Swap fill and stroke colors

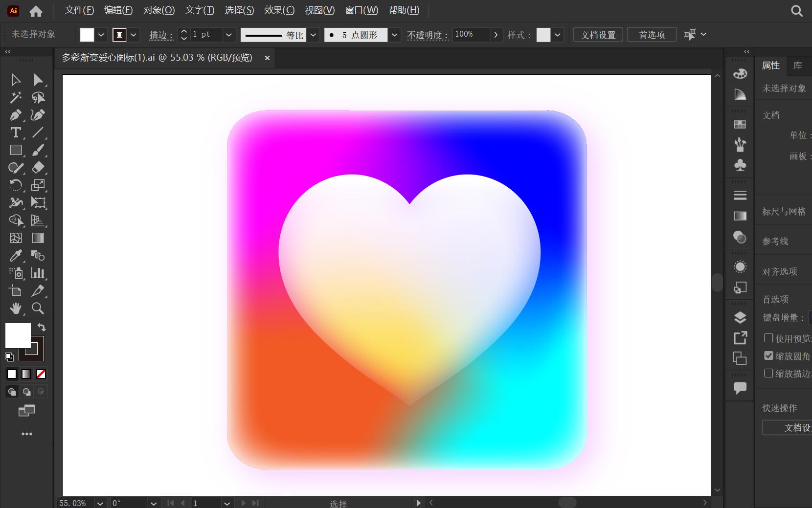click(x=42, y=327)
